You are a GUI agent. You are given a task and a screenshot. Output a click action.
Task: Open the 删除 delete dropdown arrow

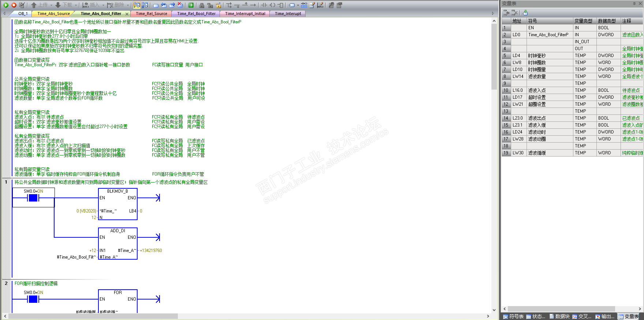pos(128,5)
